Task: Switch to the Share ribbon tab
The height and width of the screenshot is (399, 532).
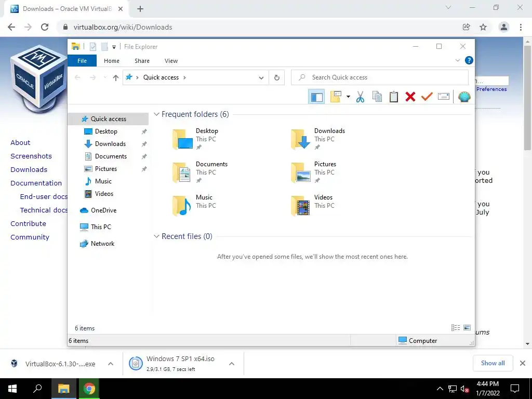Action: tap(142, 61)
